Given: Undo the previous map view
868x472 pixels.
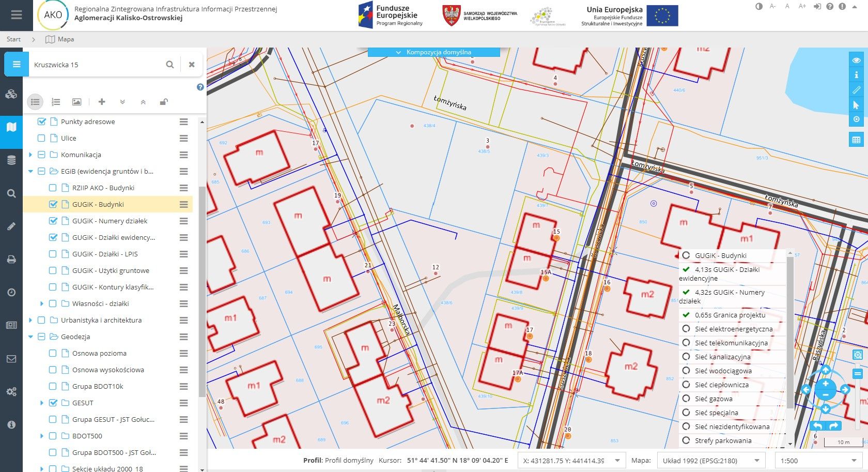Looking at the screenshot, I should click(x=817, y=426).
